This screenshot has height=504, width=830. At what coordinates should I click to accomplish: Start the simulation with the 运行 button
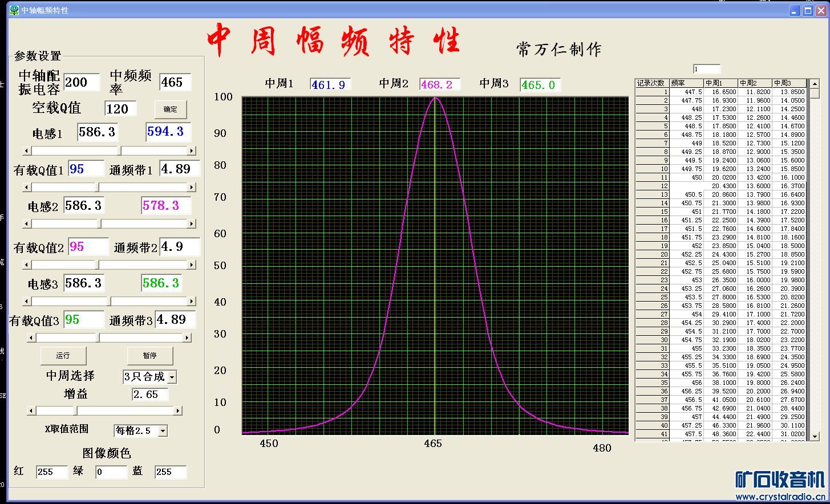pyautogui.click(x=63, y=356)
